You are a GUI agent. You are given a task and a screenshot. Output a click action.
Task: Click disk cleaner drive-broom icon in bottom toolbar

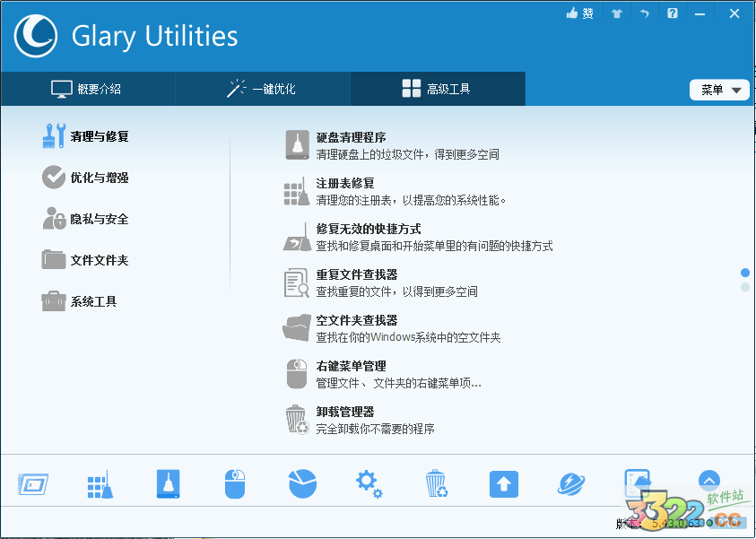(x=168, y=484)
